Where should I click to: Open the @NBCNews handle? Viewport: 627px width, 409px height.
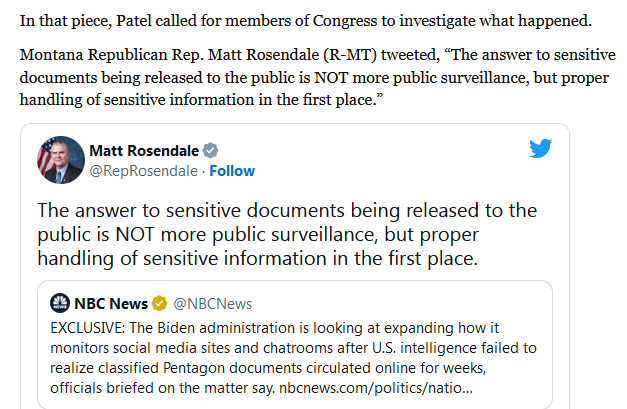click(213, 304)
